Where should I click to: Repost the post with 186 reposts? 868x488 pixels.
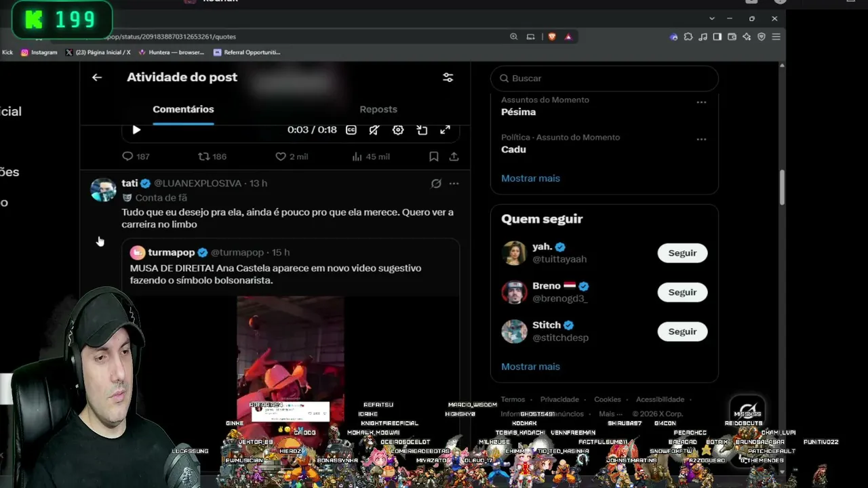(x=212, y=157)
